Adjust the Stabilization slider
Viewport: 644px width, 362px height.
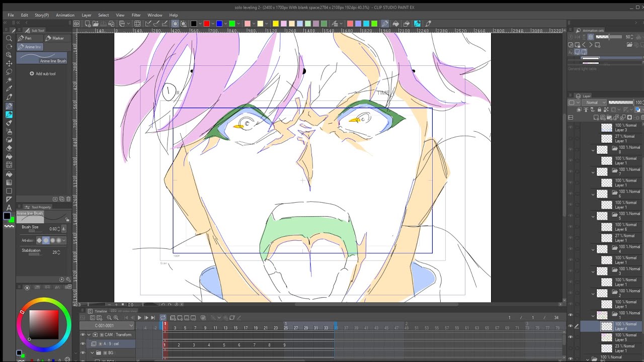point(34,254)
